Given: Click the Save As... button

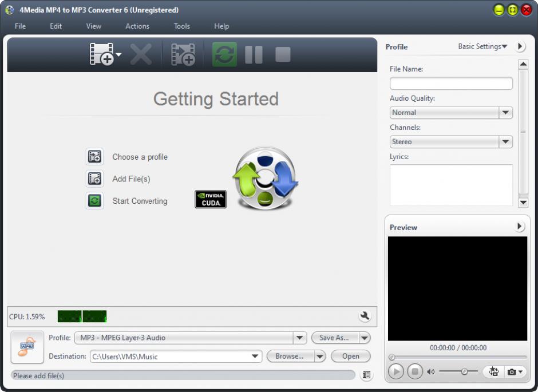Looking at the screenshot, I should (x=335, y=338).
